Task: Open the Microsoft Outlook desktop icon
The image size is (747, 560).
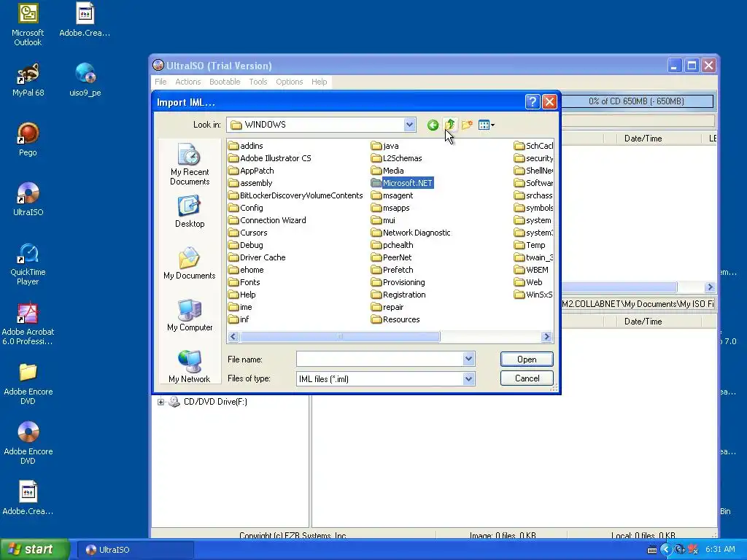Action: point(28,25)
